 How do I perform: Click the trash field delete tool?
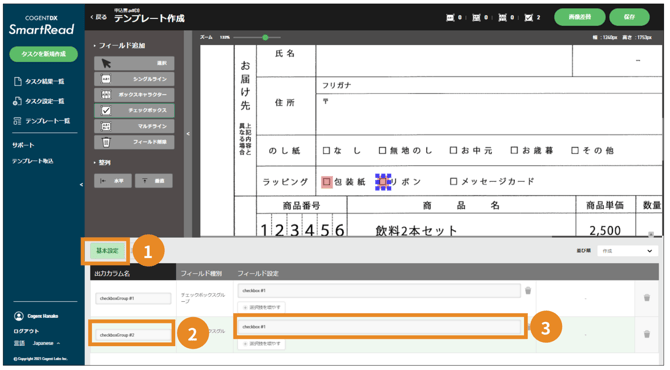pos(134,142)
